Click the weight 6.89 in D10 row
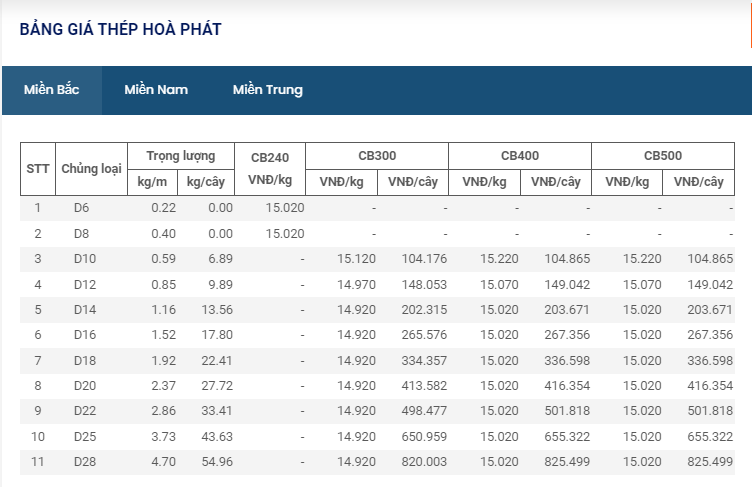752x487 pixels. coord(221,259)
